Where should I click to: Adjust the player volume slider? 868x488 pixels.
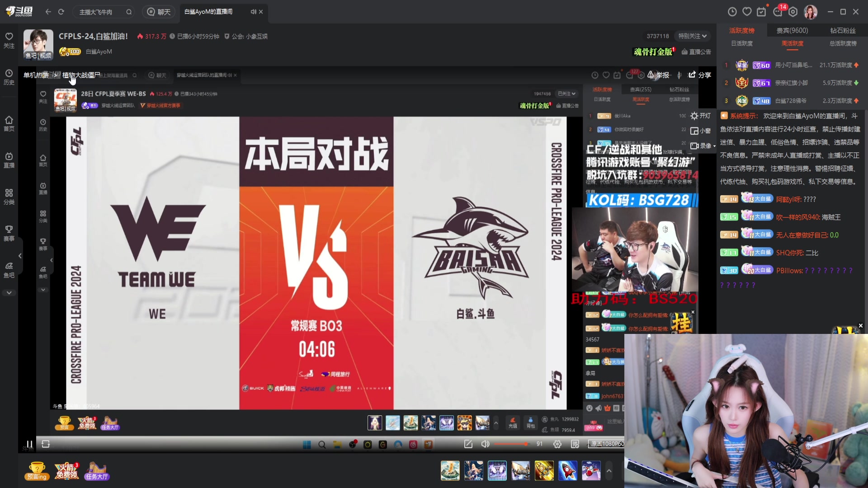pyautogui.click(x=511, y=444)
